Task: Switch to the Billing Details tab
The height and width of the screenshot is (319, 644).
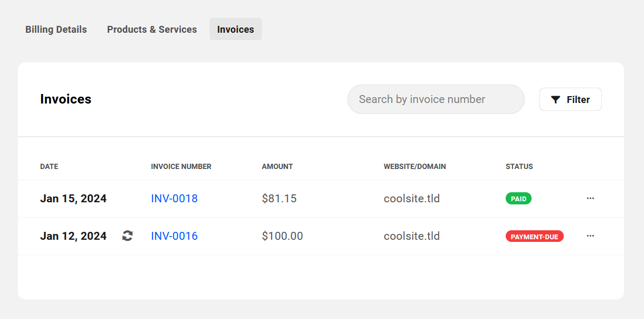Action: point(56,30)
